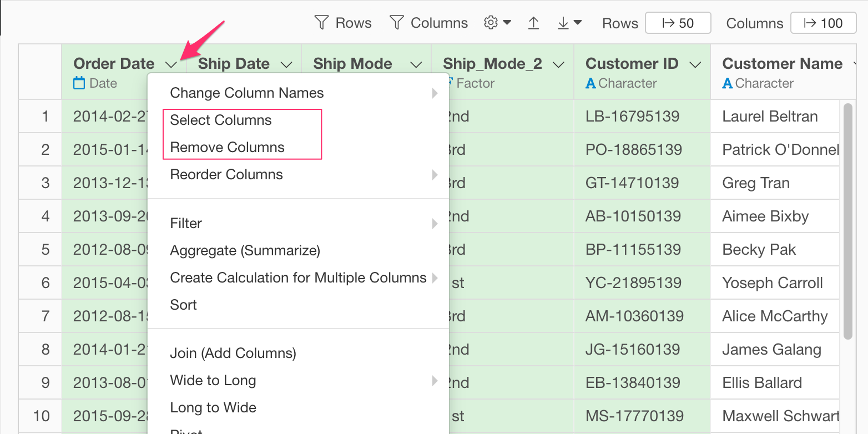Click Customer ID Character type icon
868x434 pixels.
[591, 83]
